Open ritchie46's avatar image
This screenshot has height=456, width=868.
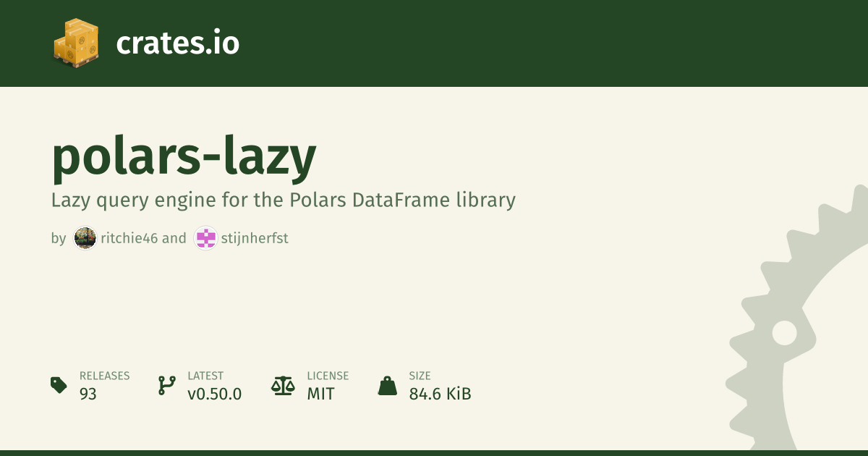pyautogui.click(x=85, y=238)
